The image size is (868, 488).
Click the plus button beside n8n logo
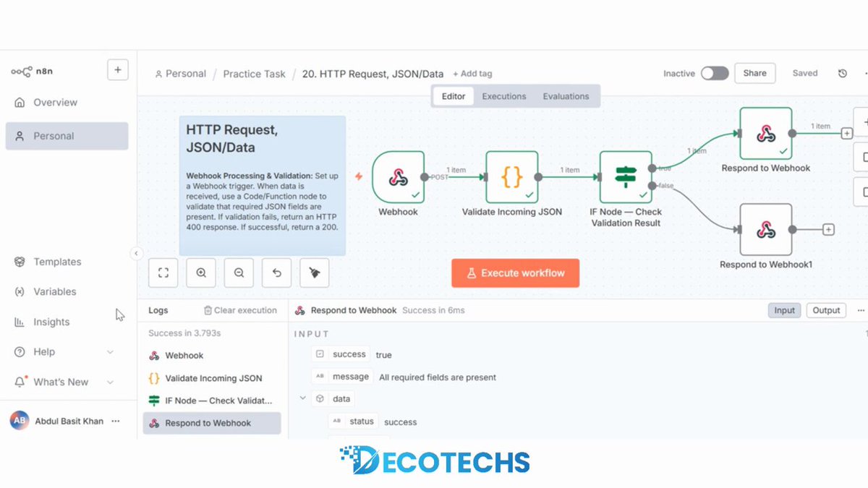tap(118, 70)
